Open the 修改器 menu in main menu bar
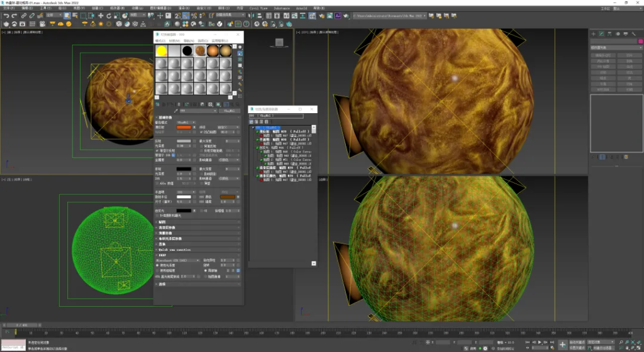The image size is (644, 352). click(x=117, y=8)
